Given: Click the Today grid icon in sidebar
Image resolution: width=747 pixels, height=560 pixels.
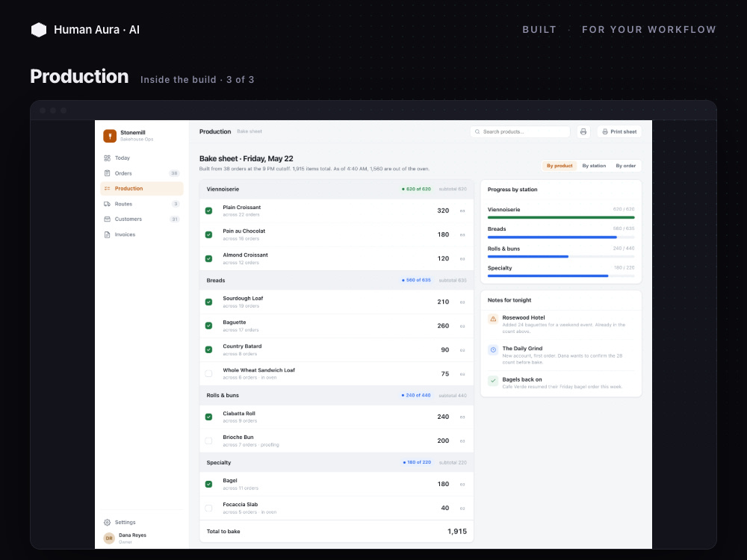Looking at the screenshot, I should (107, 158).
